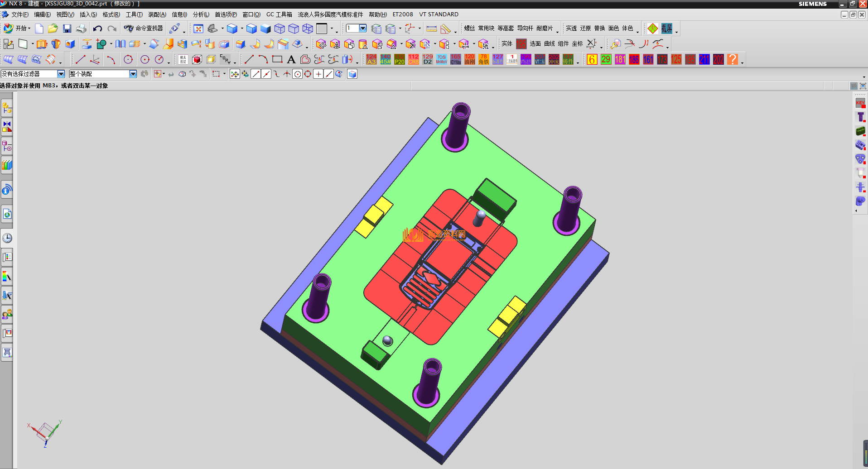Image resolution: width=868 pixels, height=469 pixels.
Task: Open the 装配(A) Assemblies menu
Action: pos(157,14)
